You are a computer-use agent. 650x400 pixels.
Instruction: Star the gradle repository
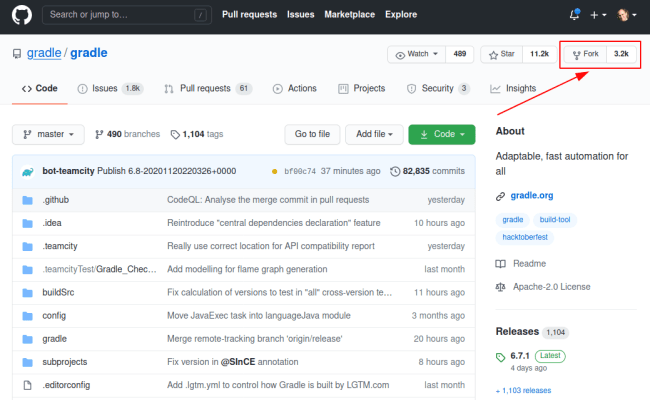coord(502,54)
